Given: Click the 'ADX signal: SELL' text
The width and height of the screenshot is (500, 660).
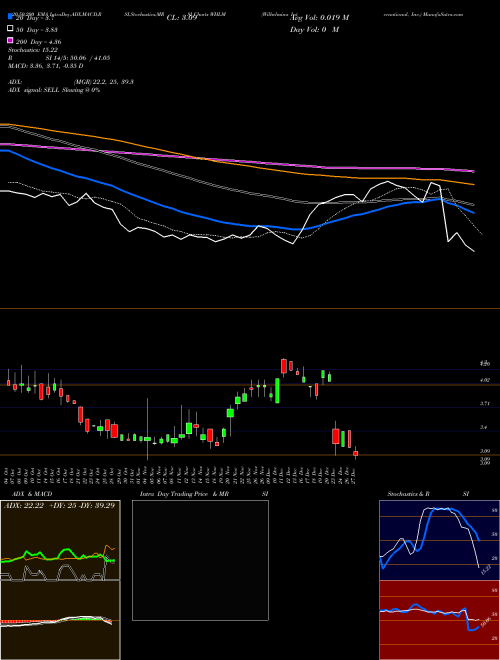Looking at the screenshot, I should tap(34, 90).
